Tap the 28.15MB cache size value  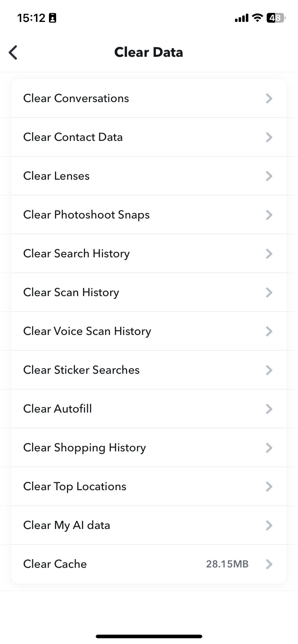[x=227, y=564]
